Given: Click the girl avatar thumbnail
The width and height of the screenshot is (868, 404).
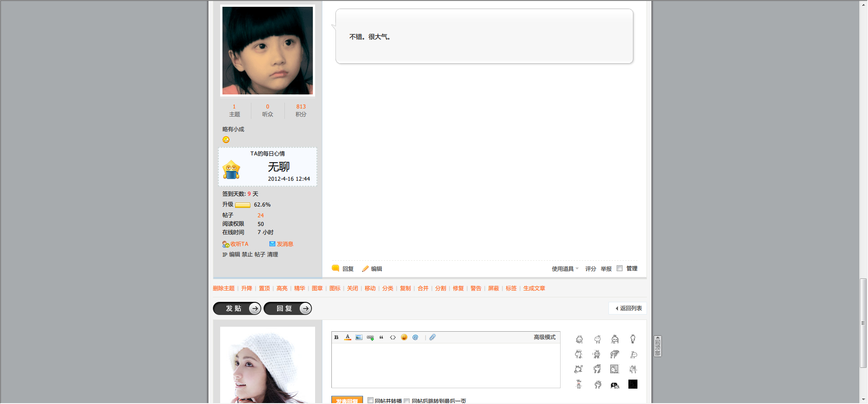Looking at the screenshot, I should [268, 51].
